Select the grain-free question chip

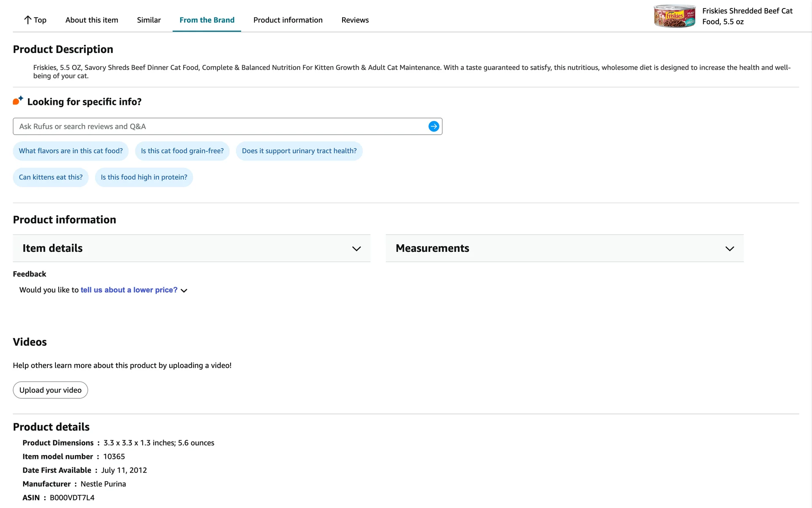coord(182,151)
